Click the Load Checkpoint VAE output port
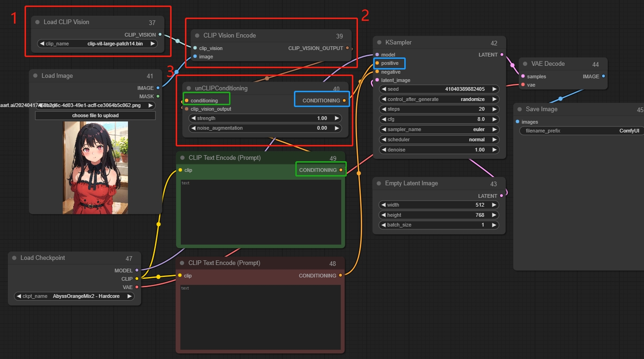The height and width of the screenshot is (359, 644). [137, 287]
